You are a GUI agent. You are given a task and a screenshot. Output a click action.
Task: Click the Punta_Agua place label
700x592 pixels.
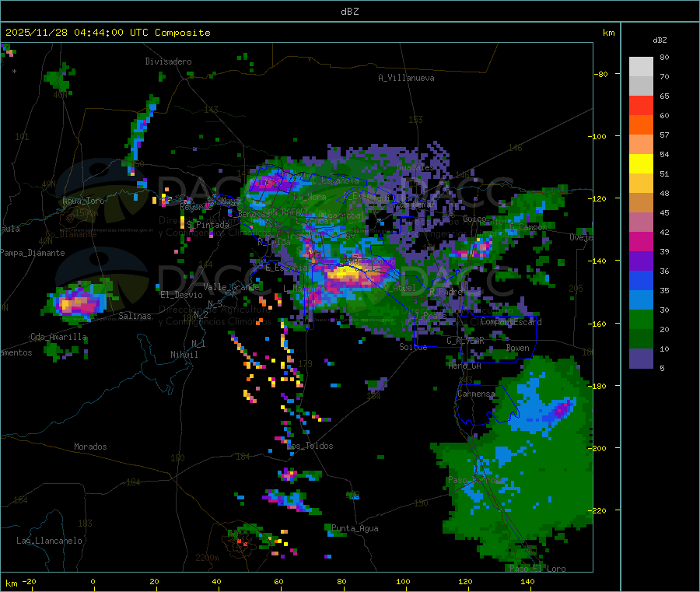[x=355, y=529]
